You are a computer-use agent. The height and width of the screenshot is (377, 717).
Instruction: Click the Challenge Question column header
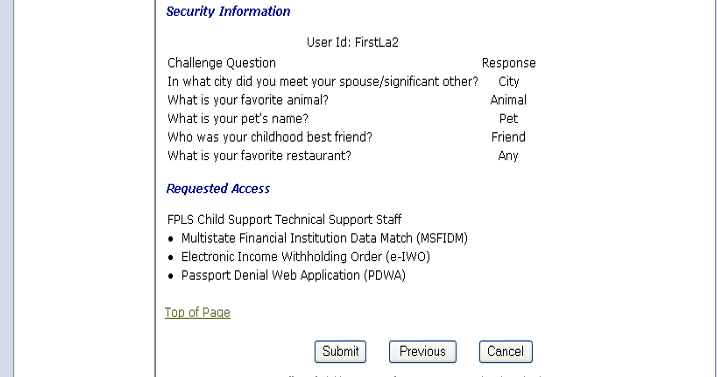(x=222, y=63)
